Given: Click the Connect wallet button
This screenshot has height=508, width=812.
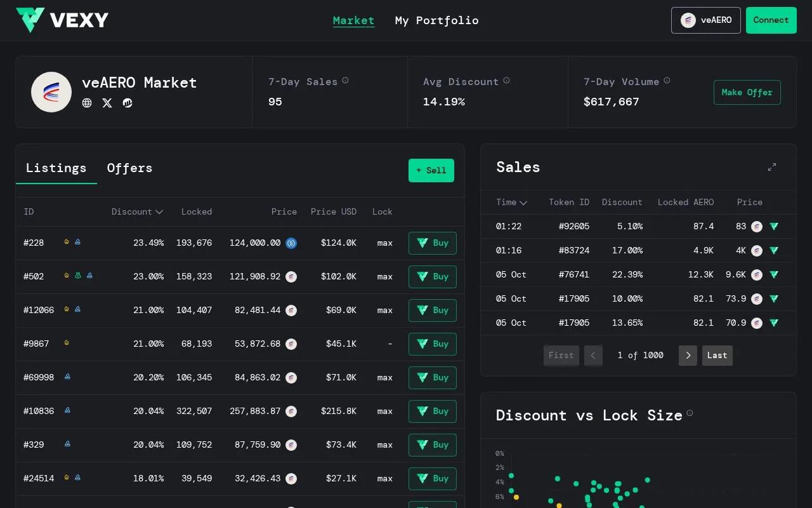Looking at the screenshot, I should click(x=771, y=20).
